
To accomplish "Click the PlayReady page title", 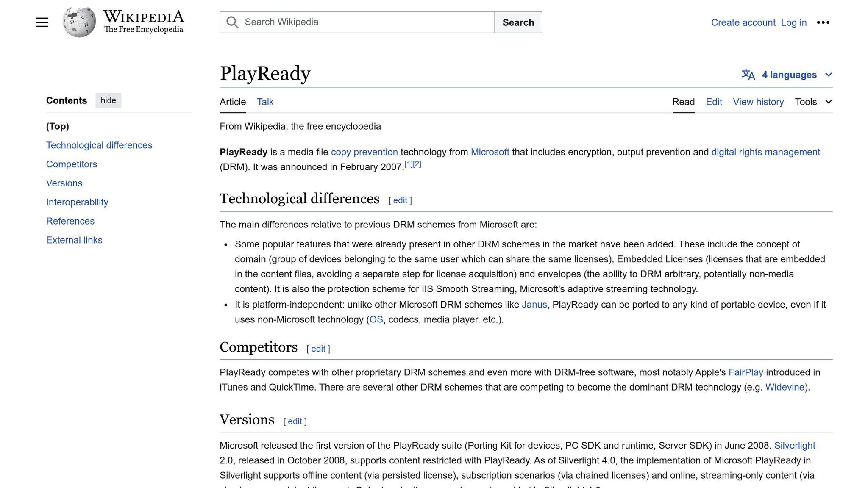I will [x=265, y=74].
